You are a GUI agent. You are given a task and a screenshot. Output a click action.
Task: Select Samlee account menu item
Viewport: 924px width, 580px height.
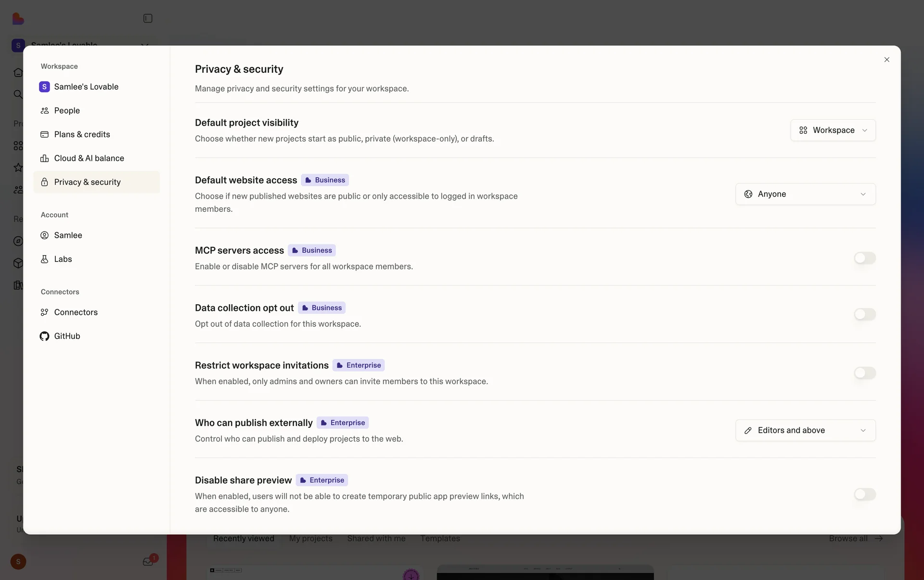tap(68, 235)
